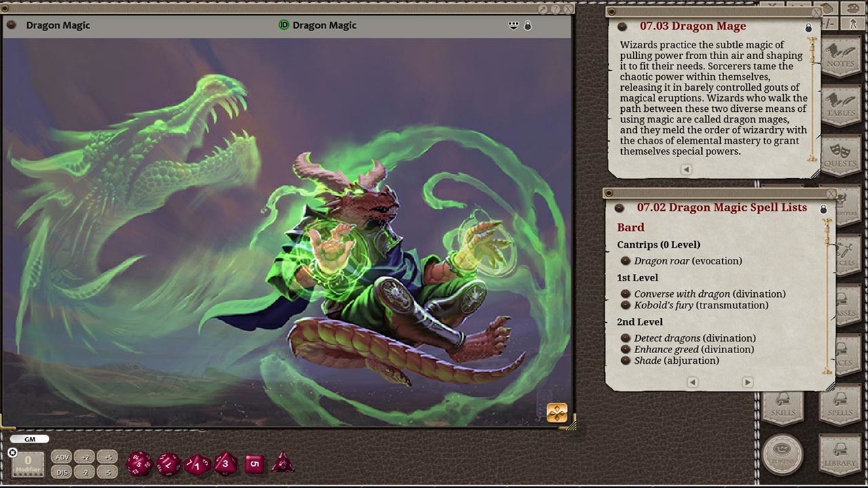Go back a page in the Dragon Mage story
The height and width of the screenshot is (488, 868).
tap(685, 169)
